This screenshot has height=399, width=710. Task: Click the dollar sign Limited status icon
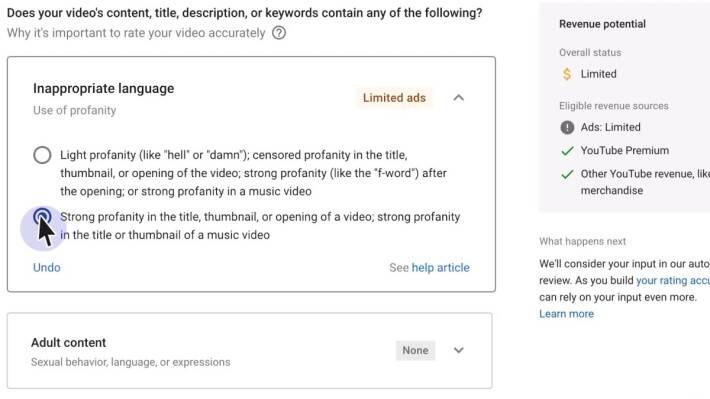(x=567, y=74)
